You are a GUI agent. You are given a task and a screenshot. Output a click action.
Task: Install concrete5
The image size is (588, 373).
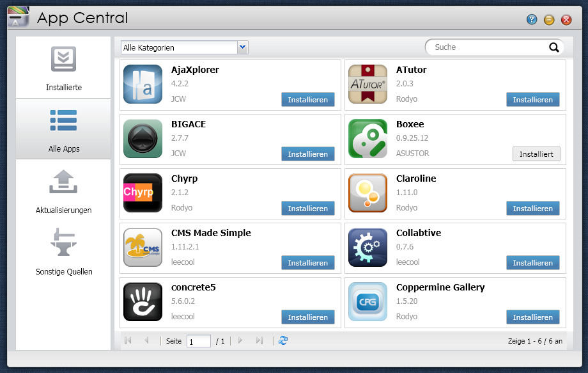308,317
